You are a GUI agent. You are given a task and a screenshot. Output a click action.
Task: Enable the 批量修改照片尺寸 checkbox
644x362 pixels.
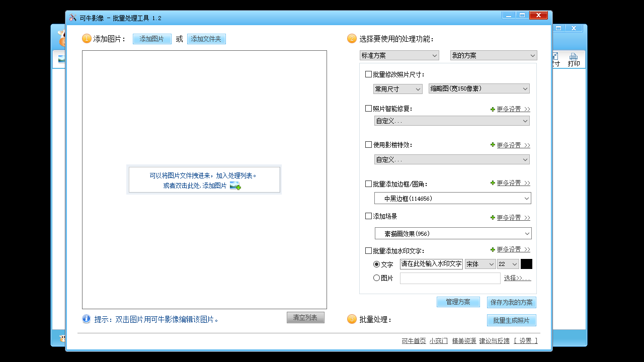[x=368, y=74]
